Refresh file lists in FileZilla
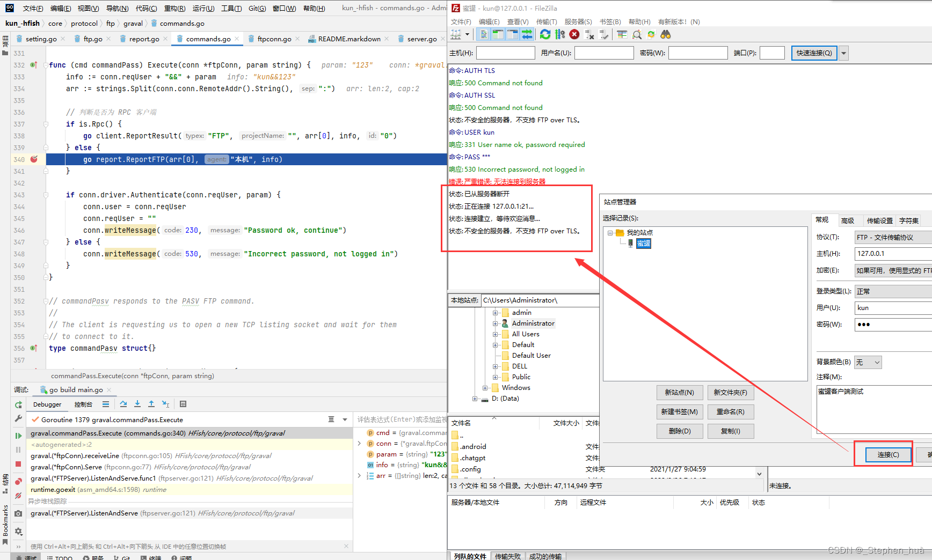Image resolution: width=932 pixels, height=560 pixels. [545, 34]
